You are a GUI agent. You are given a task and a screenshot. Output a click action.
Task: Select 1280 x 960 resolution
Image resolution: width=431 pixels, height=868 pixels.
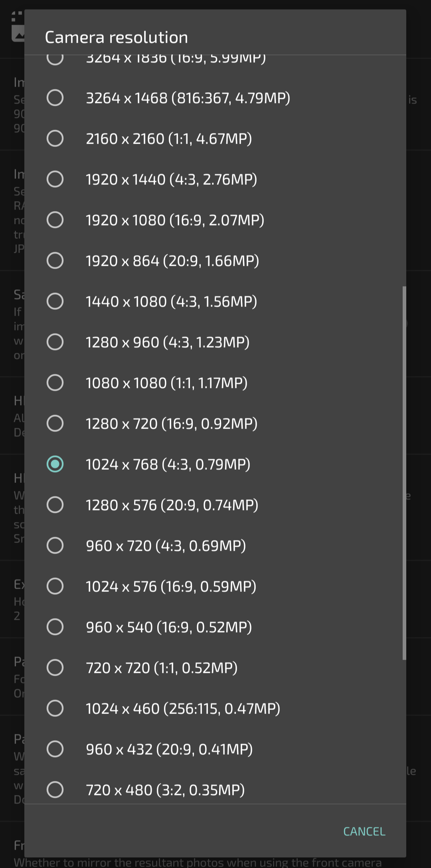pyautogui.click(x=215, y=342)
